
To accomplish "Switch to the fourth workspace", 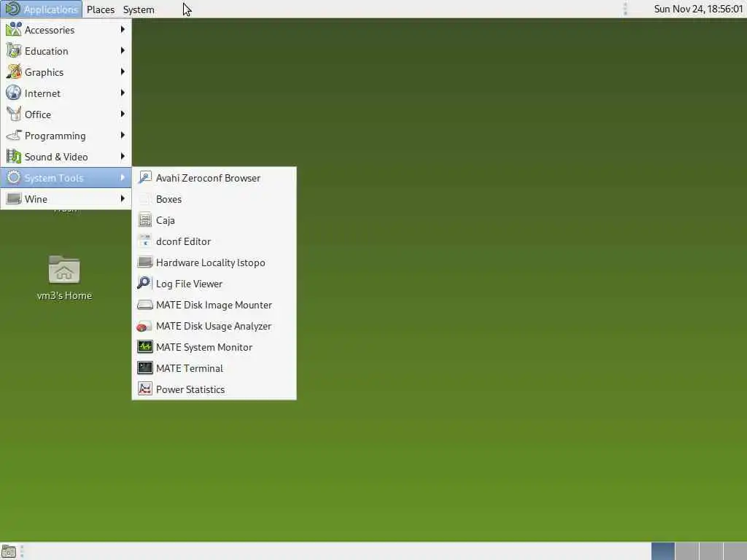I will pos(735,551).
